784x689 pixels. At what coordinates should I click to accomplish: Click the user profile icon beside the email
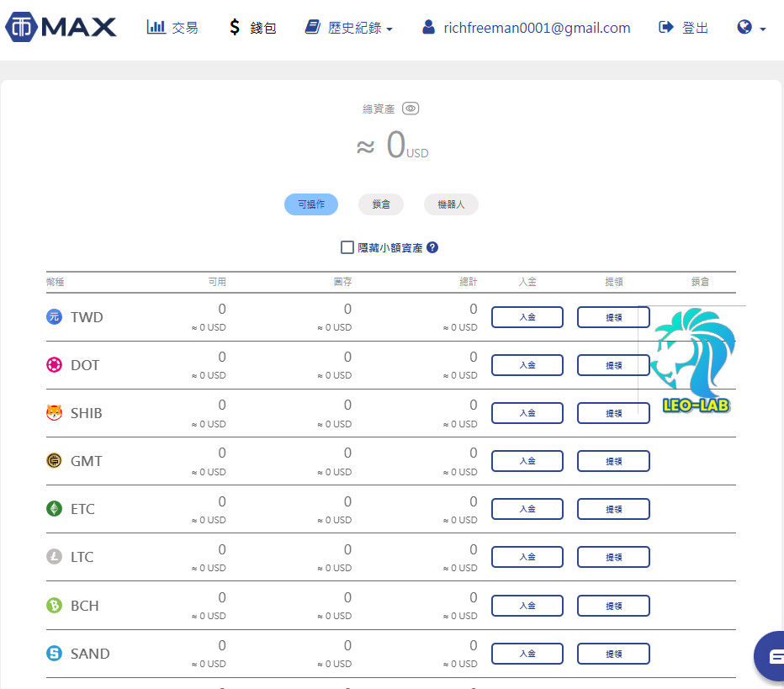coord(429,26)
